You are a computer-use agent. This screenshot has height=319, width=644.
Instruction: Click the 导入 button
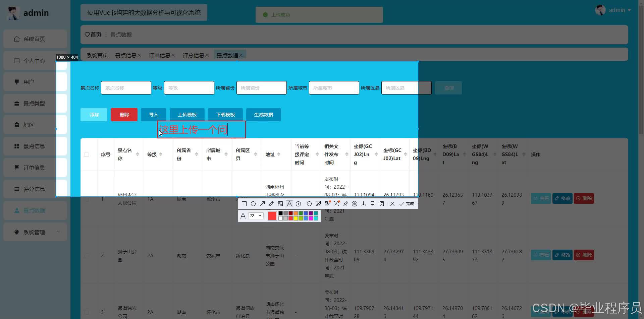click(x=154, y=115)
